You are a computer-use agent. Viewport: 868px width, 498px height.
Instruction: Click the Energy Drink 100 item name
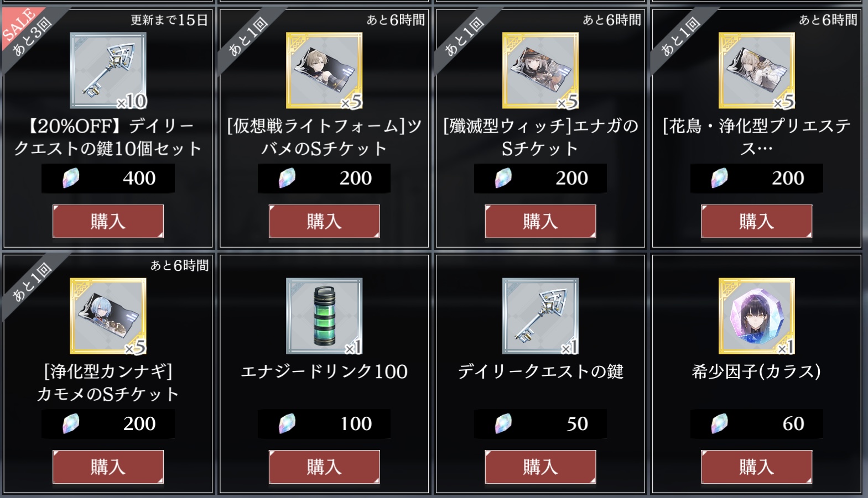pos(324,371)
